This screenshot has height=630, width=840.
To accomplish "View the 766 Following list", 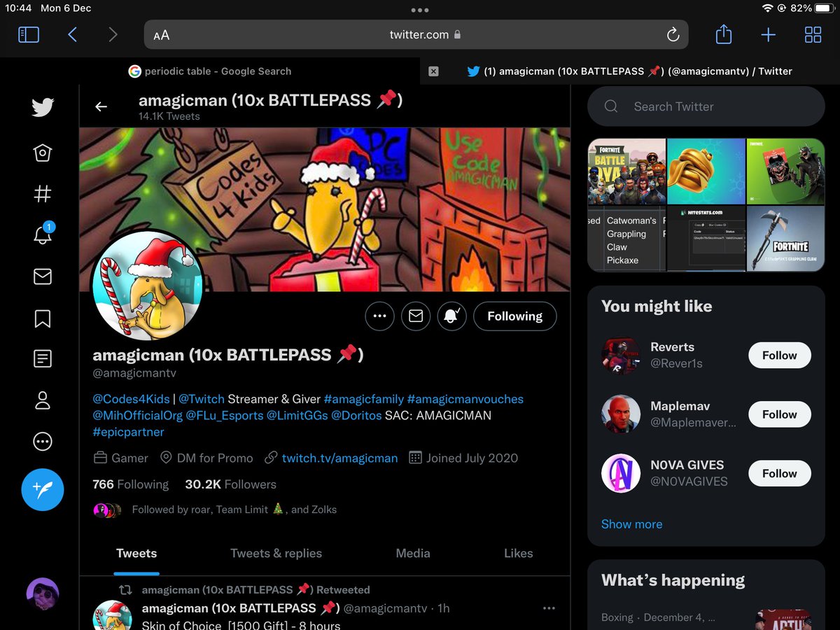I will point(130,484).
